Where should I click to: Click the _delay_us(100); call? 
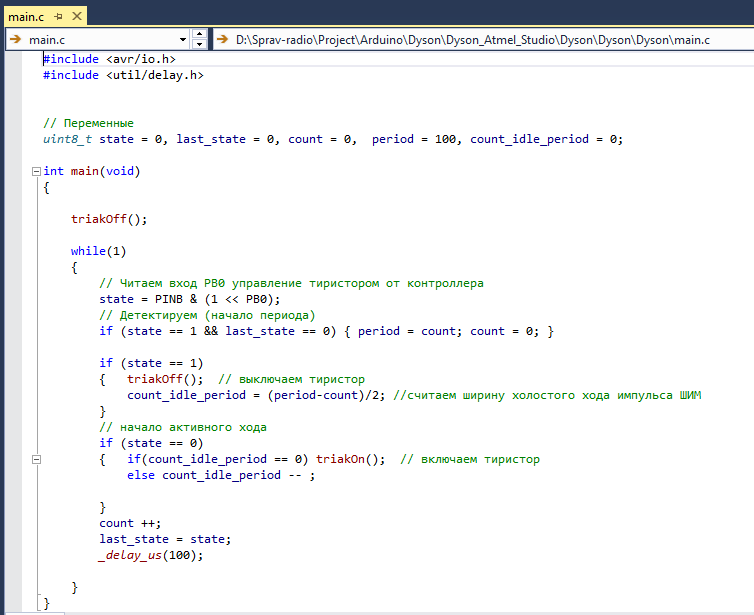(x=151, y=555)
